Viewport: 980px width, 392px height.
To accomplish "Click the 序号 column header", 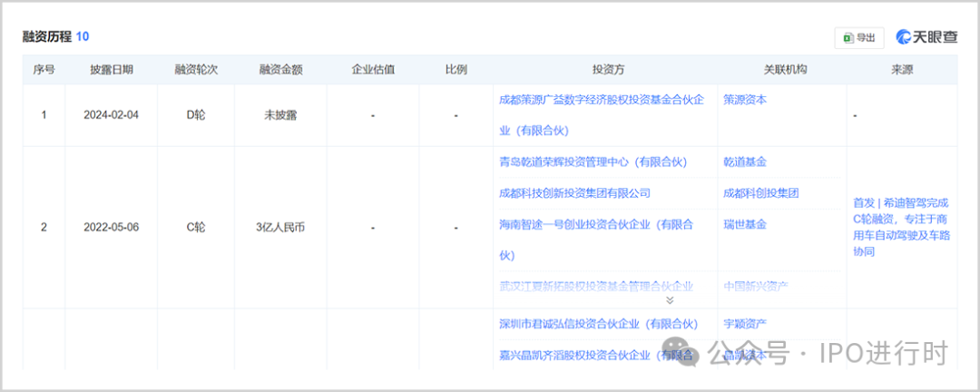I will click(44, 70).
